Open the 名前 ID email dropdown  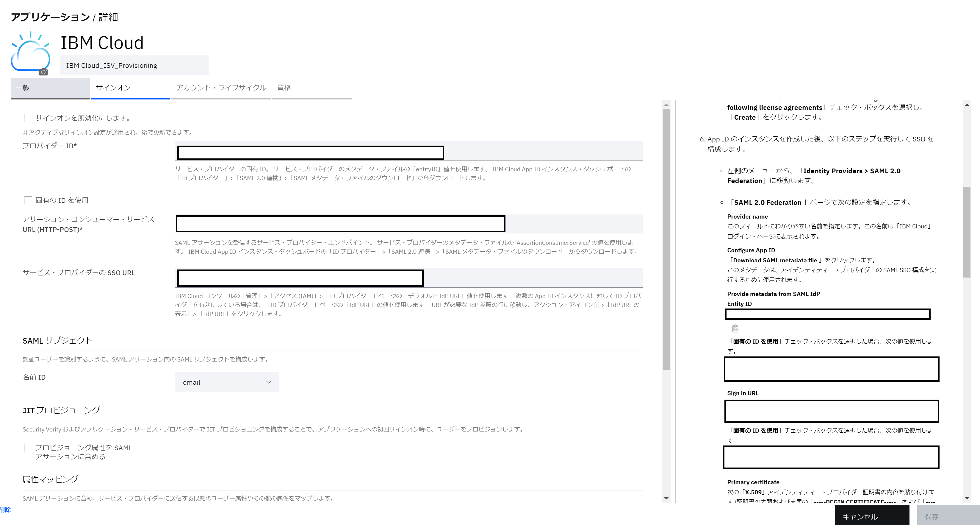(227, 382)
